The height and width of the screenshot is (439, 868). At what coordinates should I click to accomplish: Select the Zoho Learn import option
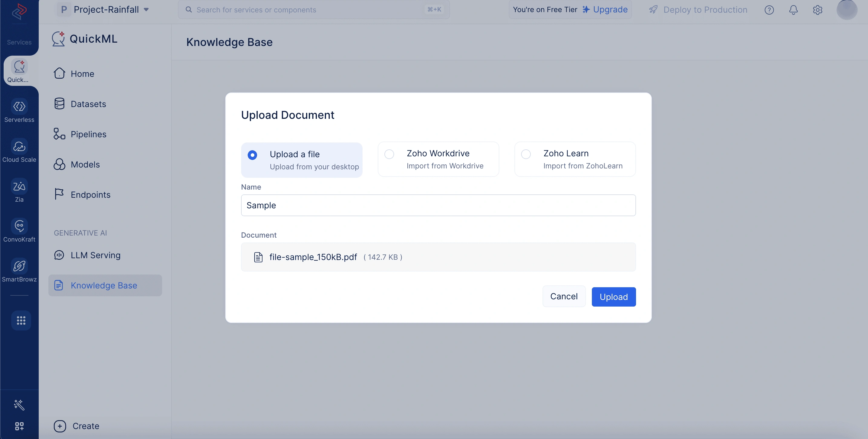575,159
